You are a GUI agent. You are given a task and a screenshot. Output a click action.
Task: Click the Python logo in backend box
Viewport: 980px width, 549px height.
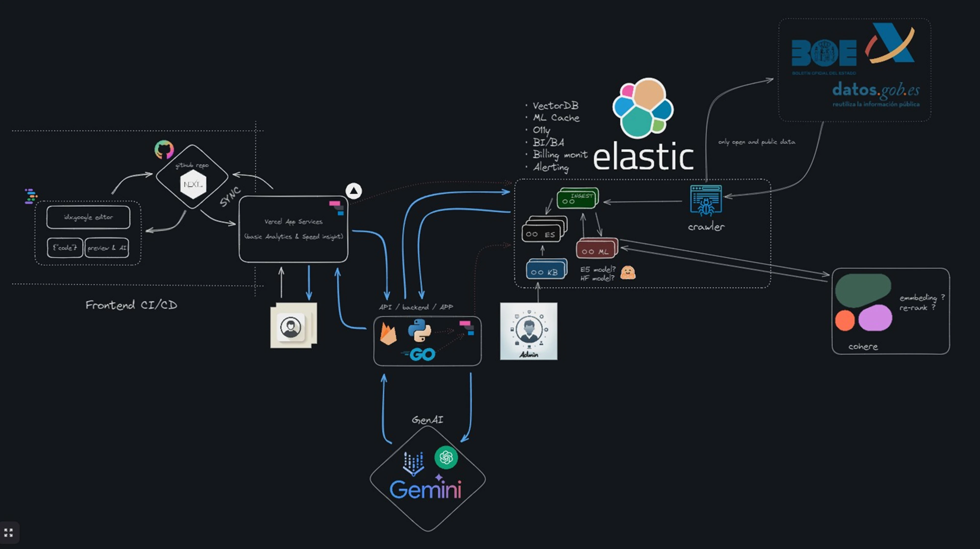(x=420, y=330)
